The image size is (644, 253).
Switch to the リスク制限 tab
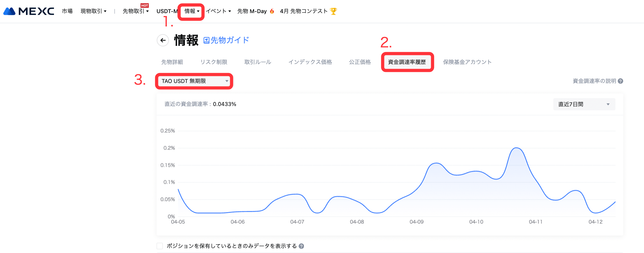(214, 62)
